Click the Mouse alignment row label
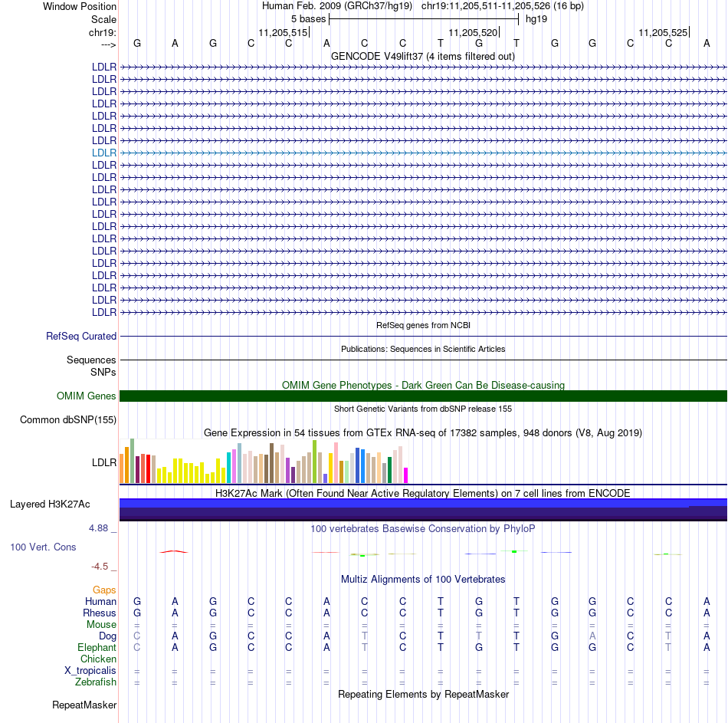 click(101, 625)
